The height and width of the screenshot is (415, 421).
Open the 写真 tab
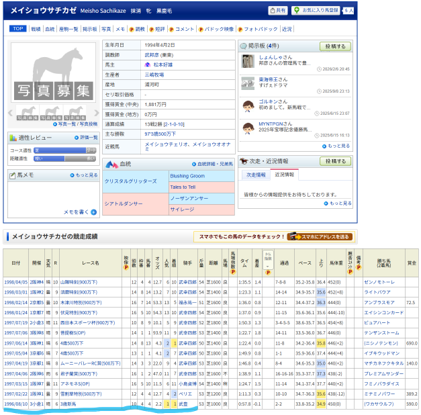[106, 29]
